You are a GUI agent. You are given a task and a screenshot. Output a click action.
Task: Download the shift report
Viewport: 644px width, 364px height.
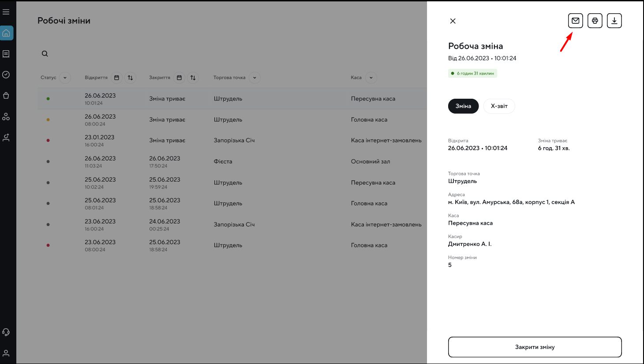point(614,21)
